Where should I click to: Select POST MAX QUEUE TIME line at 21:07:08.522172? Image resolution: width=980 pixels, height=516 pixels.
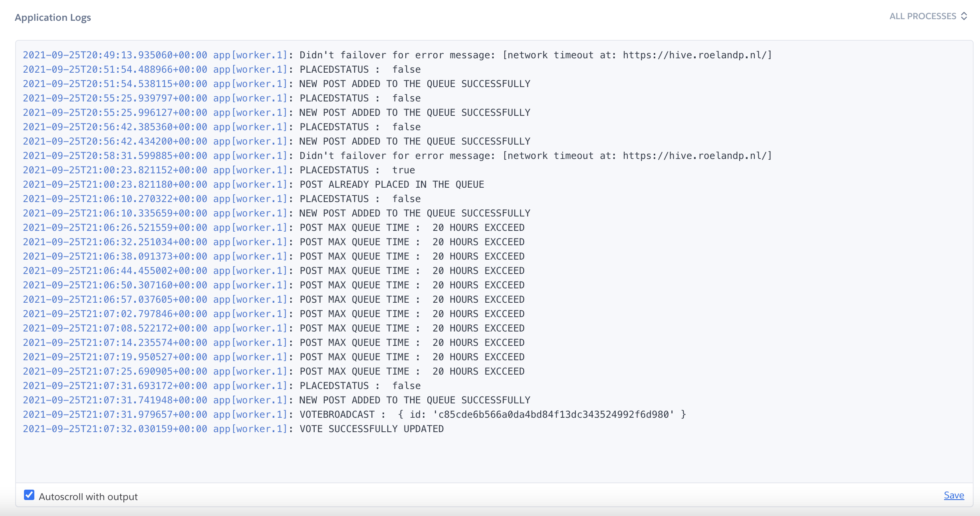pyautogui.click(x=274, y=328)
